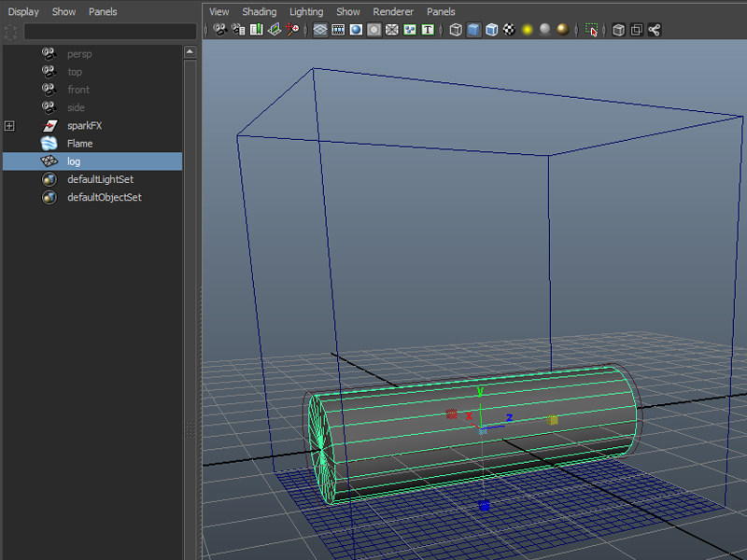
Task: Select the top camera row
Action: coord(92,72)
